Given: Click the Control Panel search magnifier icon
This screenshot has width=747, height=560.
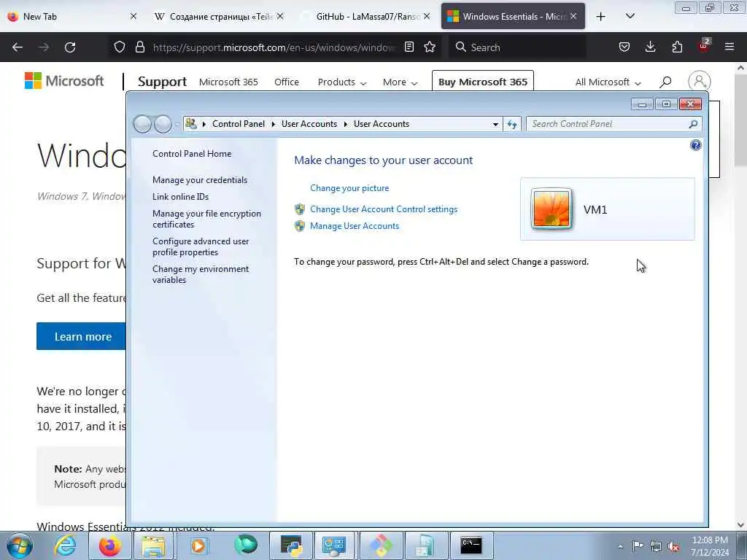Looking at the screenshot, I should click(x=693, y=124).
